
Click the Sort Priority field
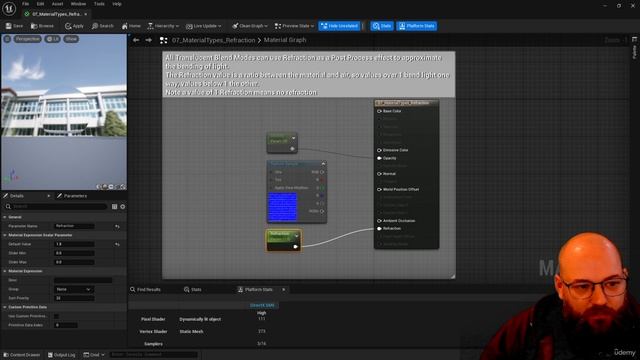click(74, 298)
